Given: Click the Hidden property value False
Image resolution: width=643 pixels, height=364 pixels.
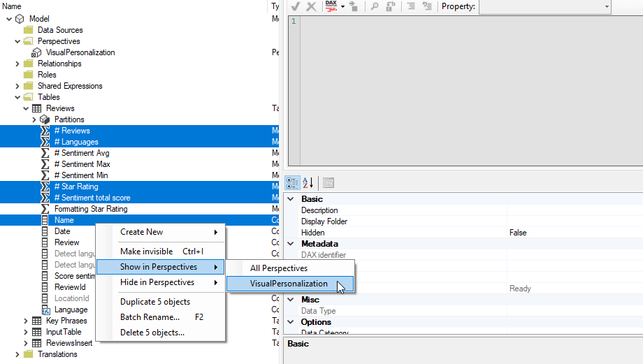Looking at the screenshot, I should point(518,233).
